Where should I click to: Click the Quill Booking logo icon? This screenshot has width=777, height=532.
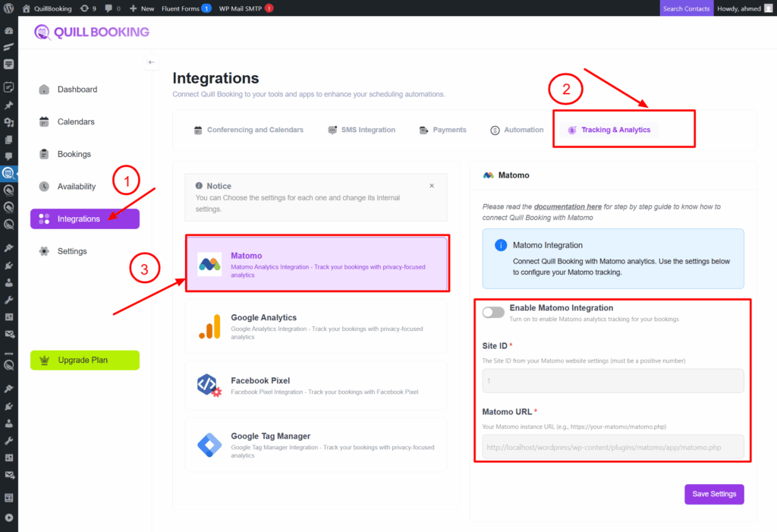coord(43,32)
